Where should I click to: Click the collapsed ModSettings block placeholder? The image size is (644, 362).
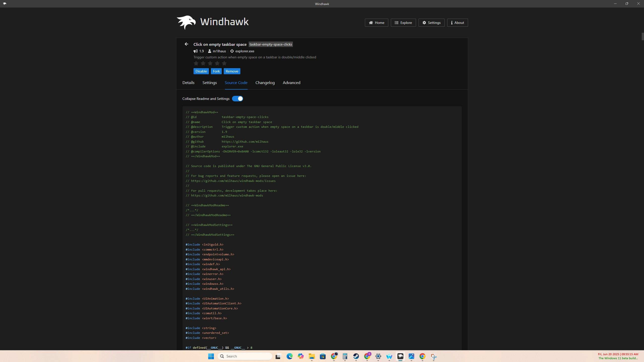[x=192, y=230]
